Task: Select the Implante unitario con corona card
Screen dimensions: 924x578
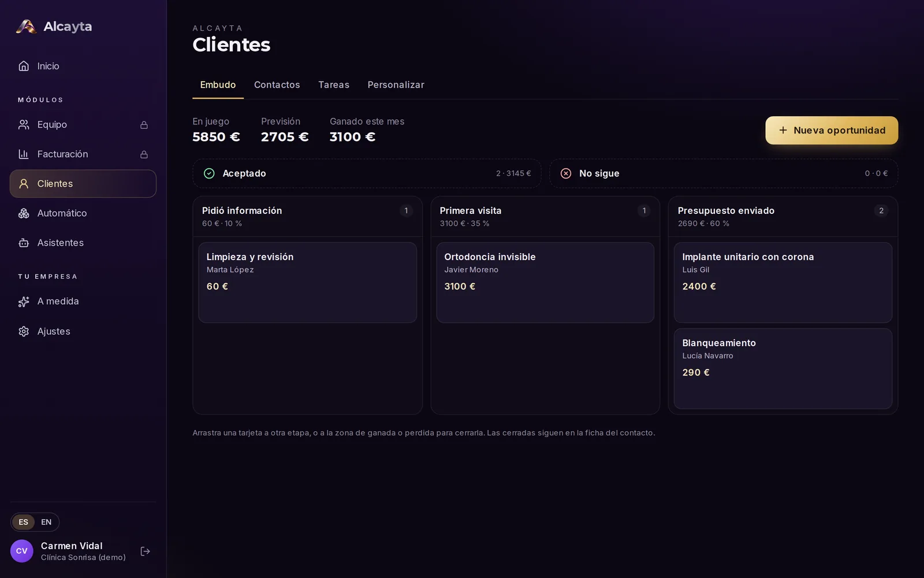Action: tap(783, 282)
